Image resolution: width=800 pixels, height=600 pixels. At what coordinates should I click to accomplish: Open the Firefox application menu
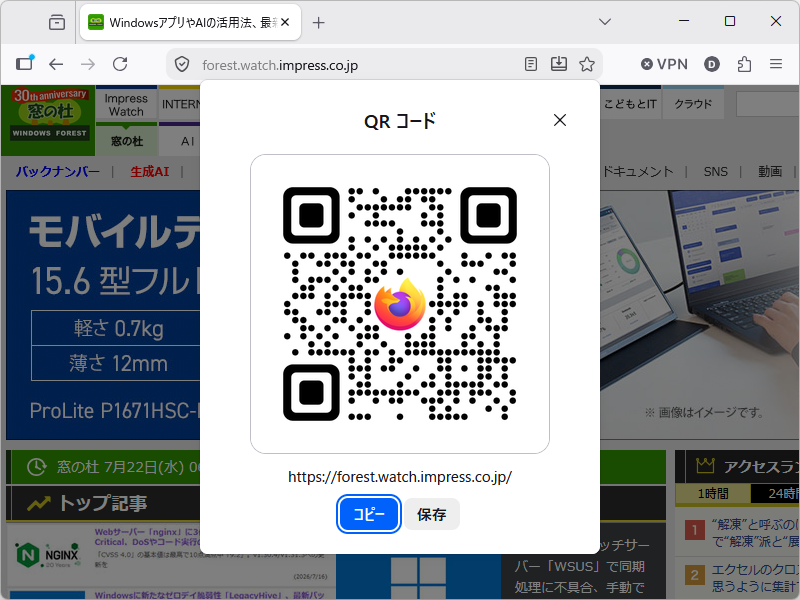776,64
